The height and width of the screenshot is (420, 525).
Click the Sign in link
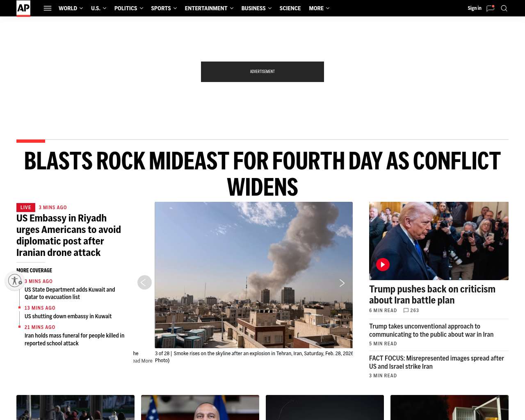coord(475,8)
